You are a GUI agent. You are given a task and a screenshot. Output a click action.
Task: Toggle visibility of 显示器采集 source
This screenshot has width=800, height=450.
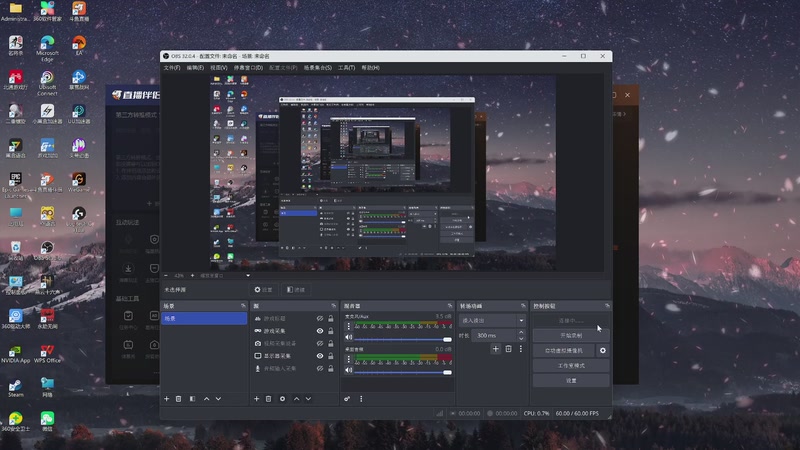click(x=320, y=356)
